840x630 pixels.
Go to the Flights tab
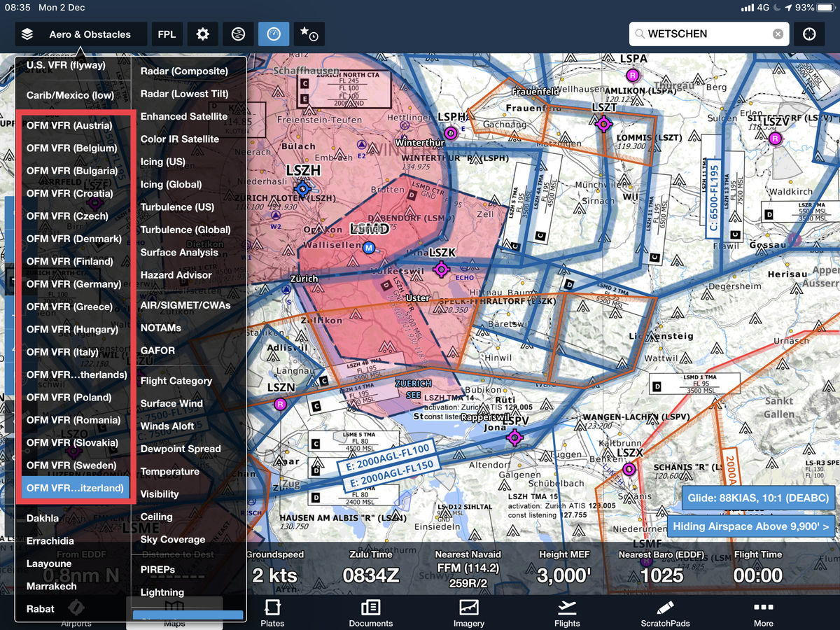tap(567, 612)
